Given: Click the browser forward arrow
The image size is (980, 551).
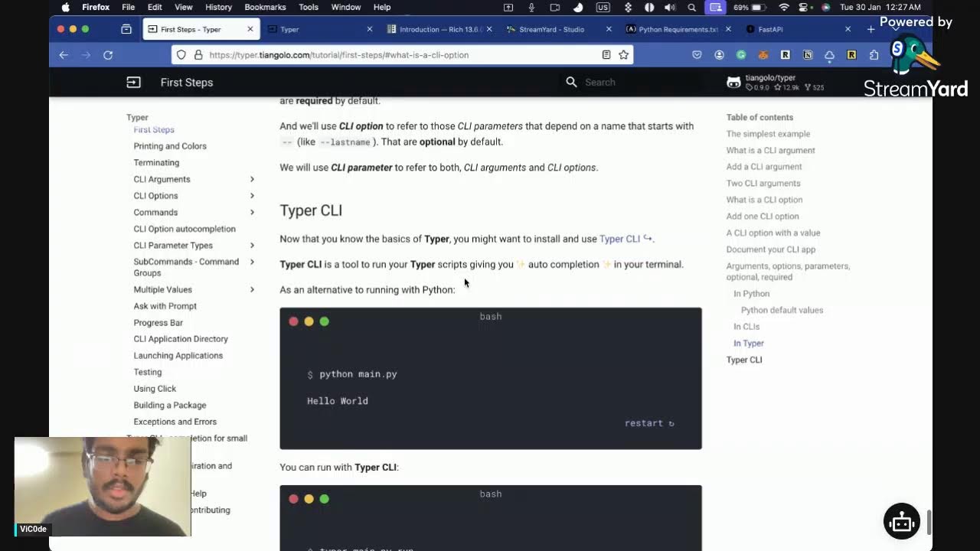Looking at the screenshot, I should pyautogui.click(x=86, y=55).
